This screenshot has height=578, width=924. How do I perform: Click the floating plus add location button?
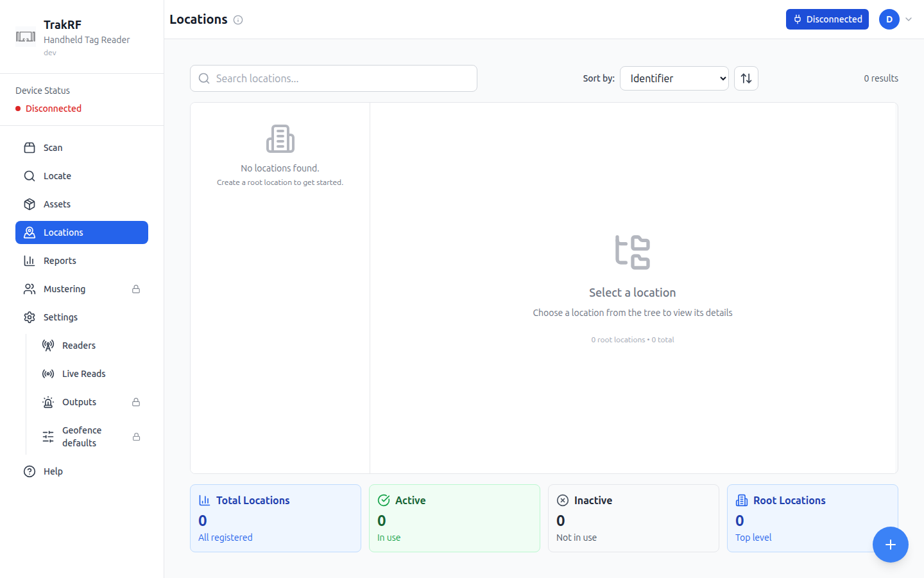click(x=891, y=545)
